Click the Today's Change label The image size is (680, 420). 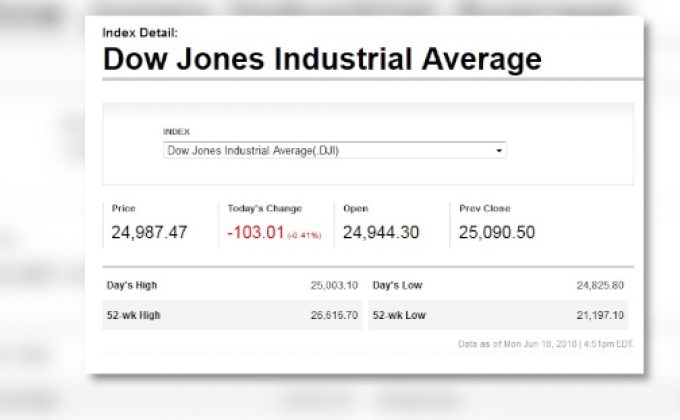pyautogui.click(x=264, y=208)
